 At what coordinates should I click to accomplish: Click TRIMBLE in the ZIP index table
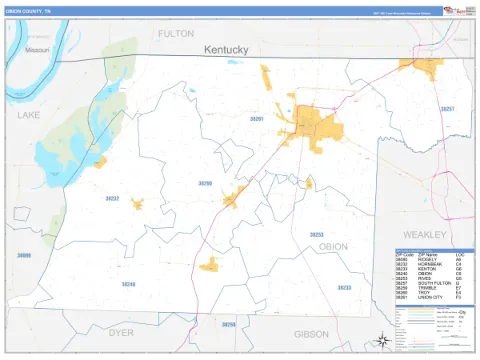pos(427,288)
